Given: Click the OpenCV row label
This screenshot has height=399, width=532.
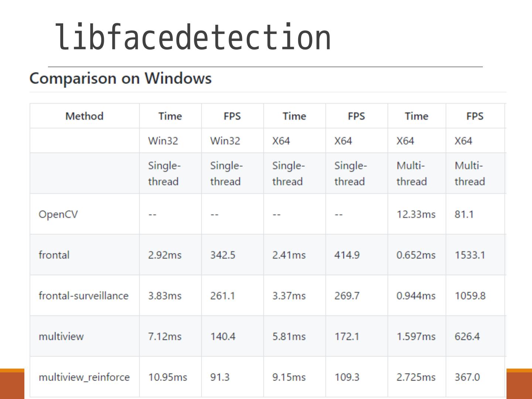Looking at the screenshot, I should [58, 214].
